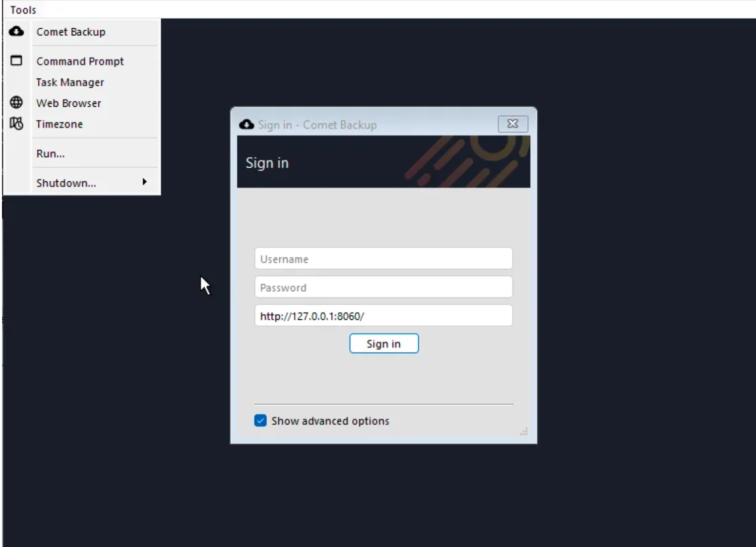Click into the Password field
Screen dimensions: 756x547
pyautogui.click(x=384, y=288)
